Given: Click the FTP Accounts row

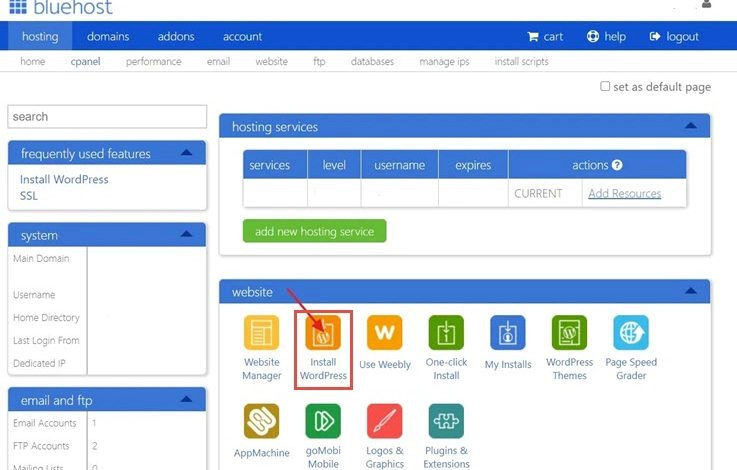Looking at the screenshot, I should [107, 446].
